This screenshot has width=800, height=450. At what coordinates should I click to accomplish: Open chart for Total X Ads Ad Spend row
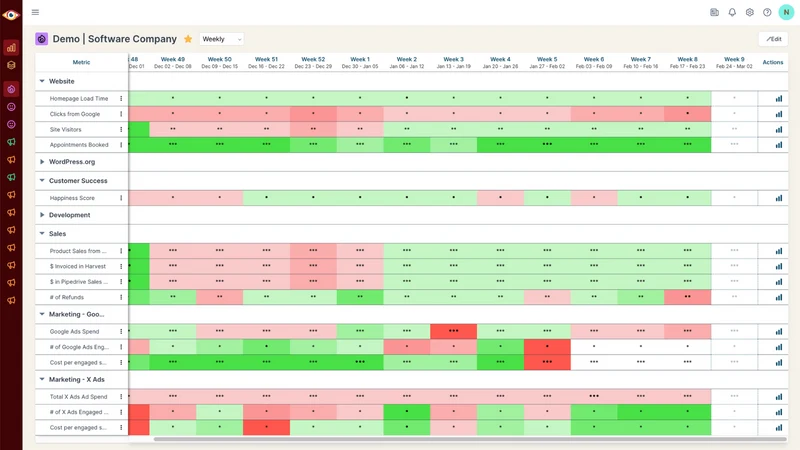(x=779, y=396)
